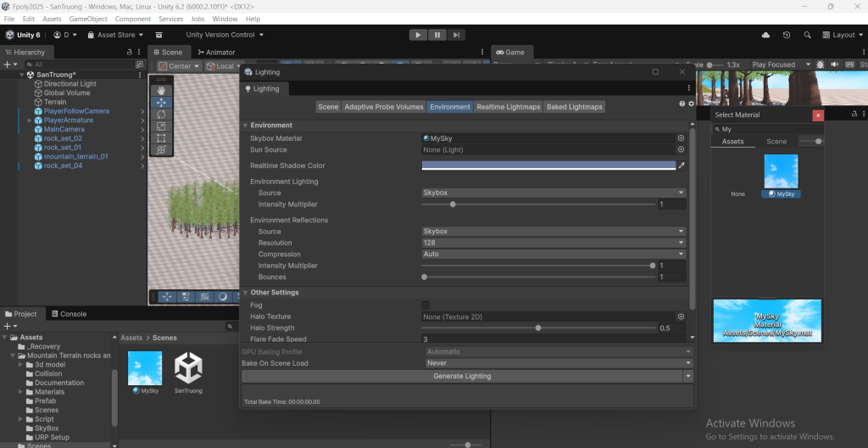Toggle the Hierarchy panel lock icon
The width and height of the screenshot is (868, 448).
point(129,53)
